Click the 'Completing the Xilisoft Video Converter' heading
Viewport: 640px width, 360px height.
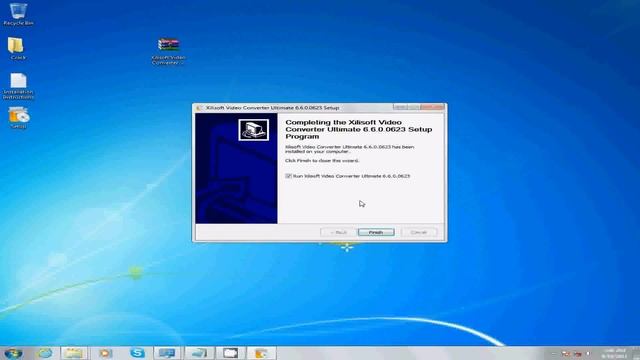[x=358, y=129]
